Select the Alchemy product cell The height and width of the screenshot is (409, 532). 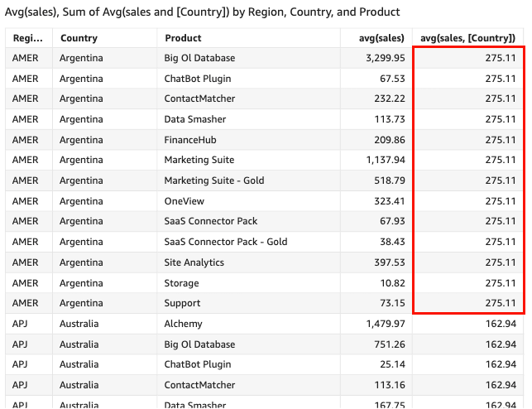[183, 324]
